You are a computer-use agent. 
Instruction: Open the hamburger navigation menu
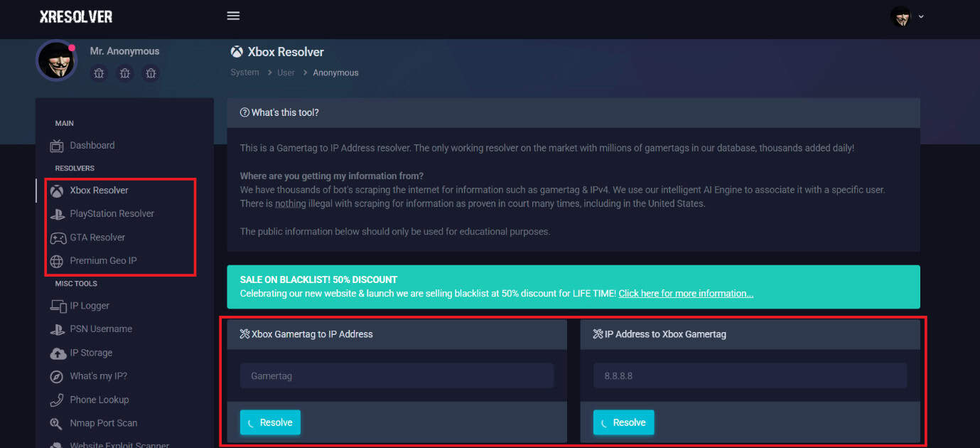[233, 15]
